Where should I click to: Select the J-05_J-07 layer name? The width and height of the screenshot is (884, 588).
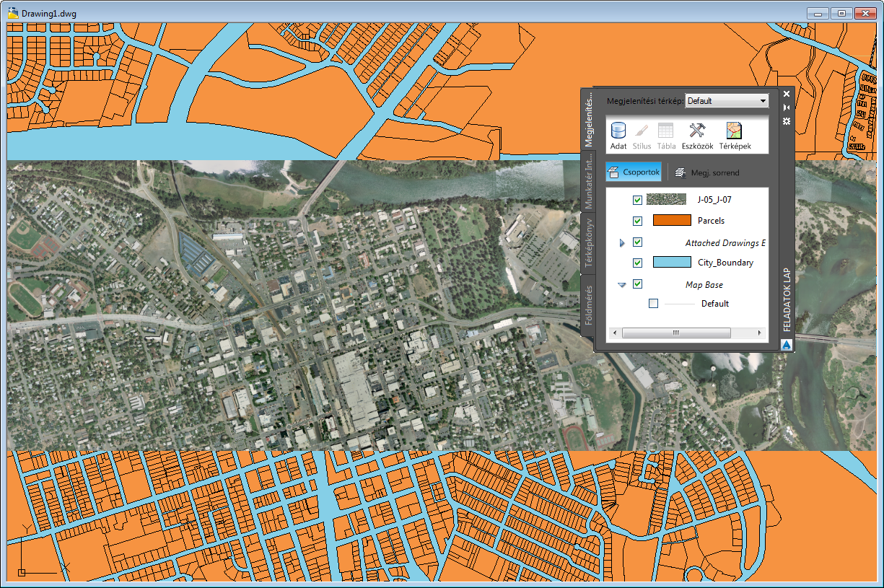pyautogui.click(x=714, y=200)
